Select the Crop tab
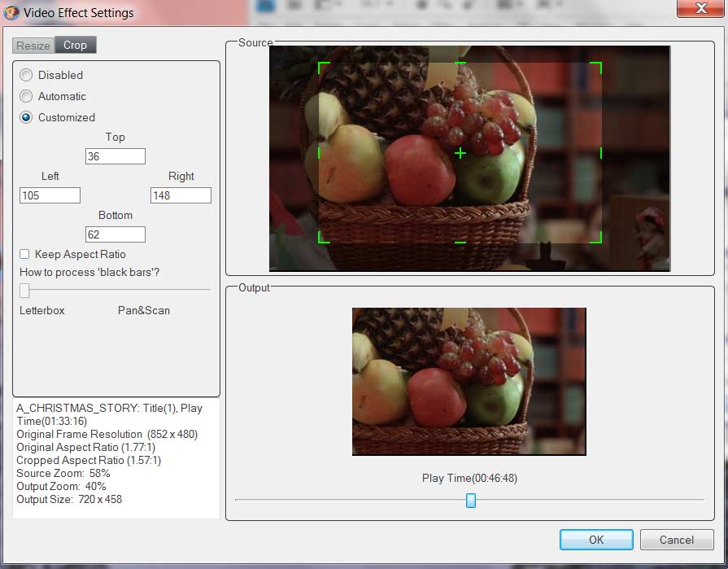728x569 pixels. [75, 45]
